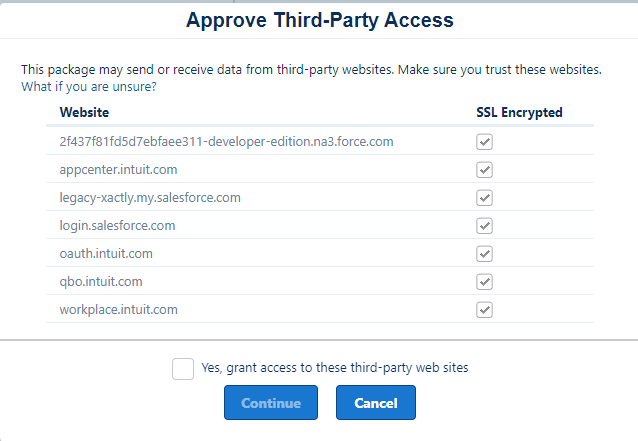Toggle SSL checkbox for login.salesforce.com

[x=485, y=226]
